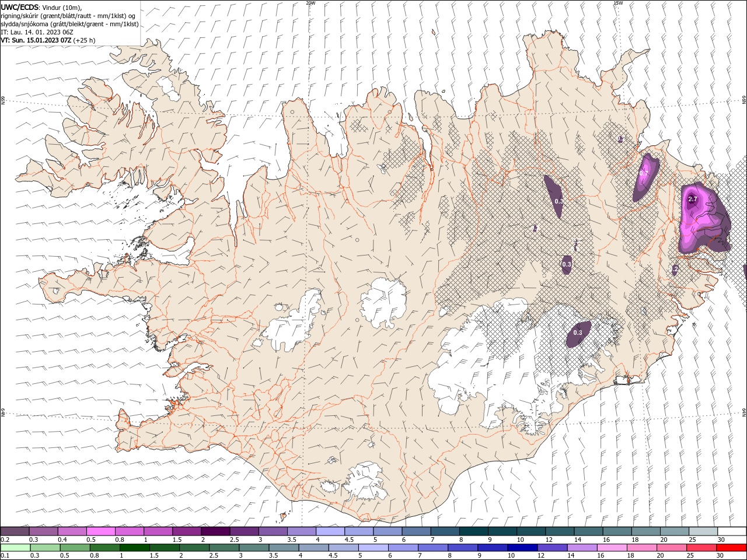Choose light grey snow swatch between 20 and 25

coord(674,531)
